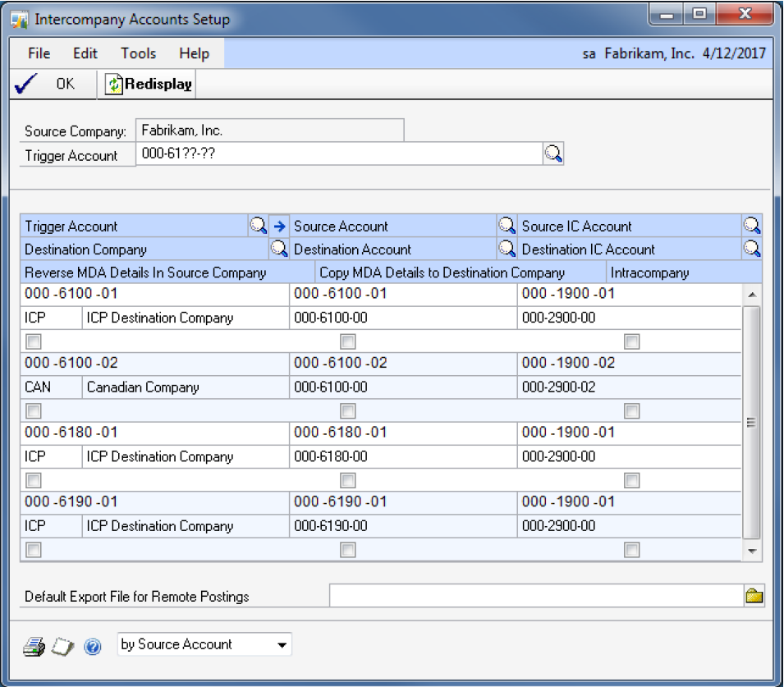Viewport: 784px width, 687px height.
Task: Click the blue arrow expander by Trigger Account
Action: pyautogui.click(x=279, y=226)
